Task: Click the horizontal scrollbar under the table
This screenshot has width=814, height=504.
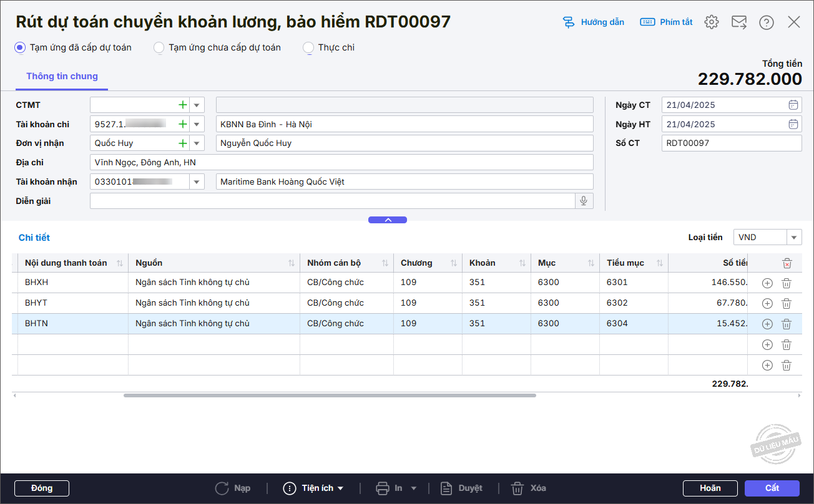Action: (x=330, y=395)
